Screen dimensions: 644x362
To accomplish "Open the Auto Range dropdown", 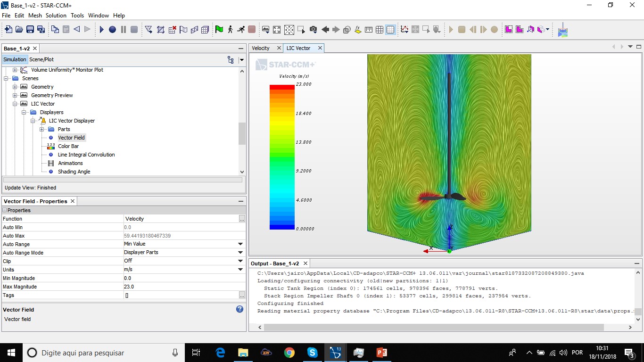I will [240, 244].
